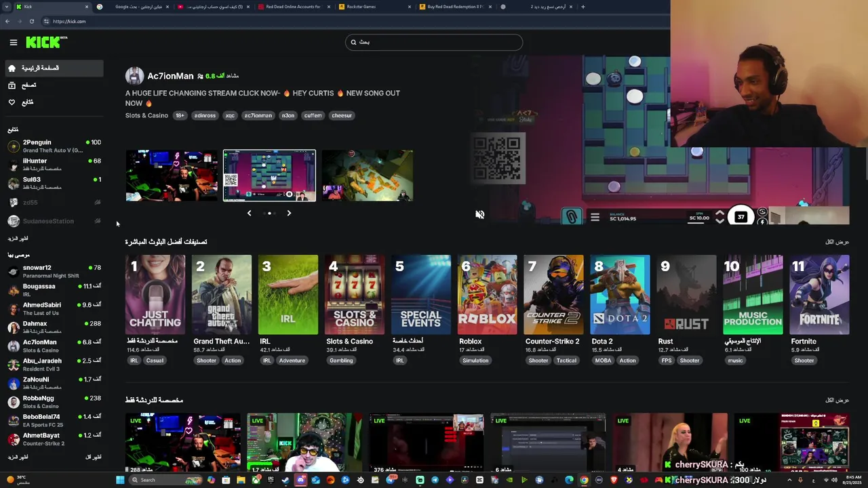Viewport: 868px width, 488px height.
Task: Open 2Penguin channel in sidebar
Action: point(53,146)
